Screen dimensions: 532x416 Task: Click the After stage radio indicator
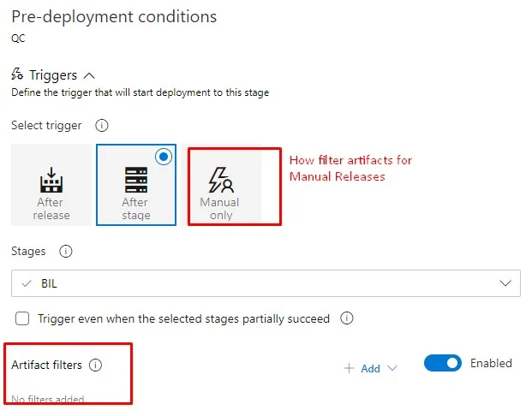[x=164, y=157]
